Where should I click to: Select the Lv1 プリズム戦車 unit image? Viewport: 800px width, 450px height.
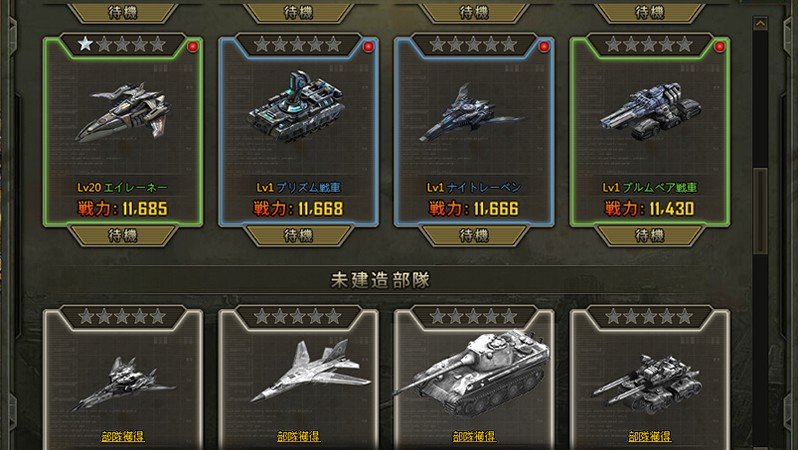coord(297,106)
